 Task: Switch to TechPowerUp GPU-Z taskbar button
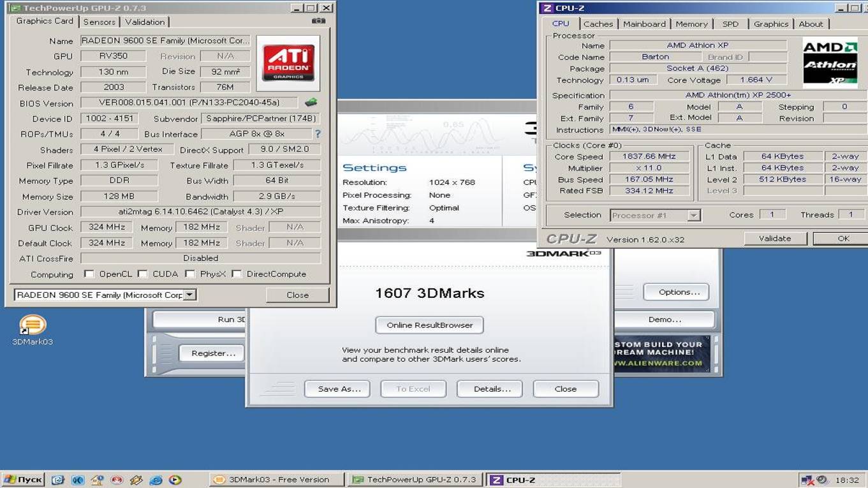pyautogui.click(x=416, y=480)
